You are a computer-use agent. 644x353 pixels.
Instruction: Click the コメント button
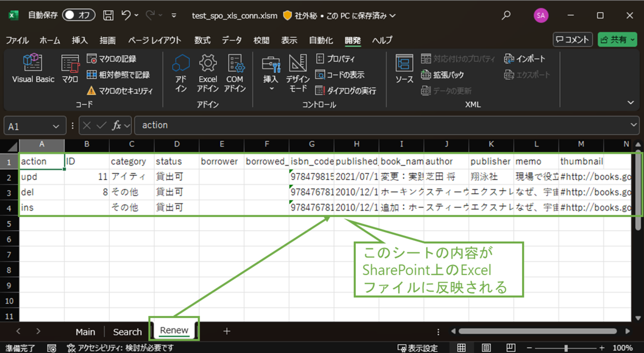point(573,39)
